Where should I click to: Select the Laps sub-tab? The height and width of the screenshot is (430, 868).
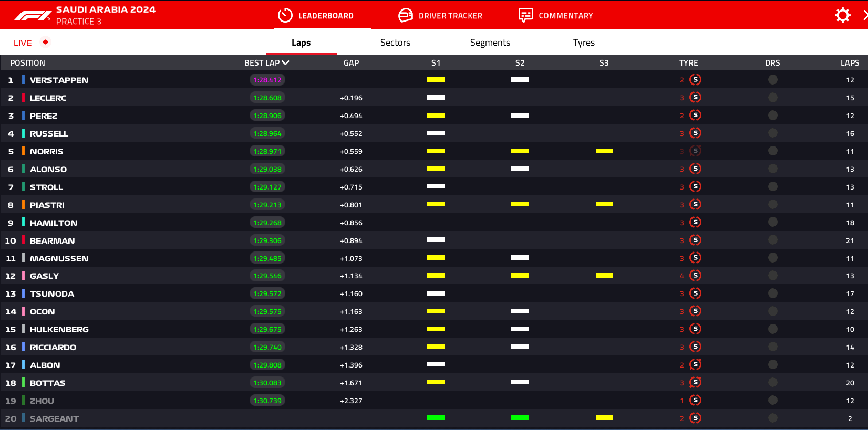click(301, 43)
